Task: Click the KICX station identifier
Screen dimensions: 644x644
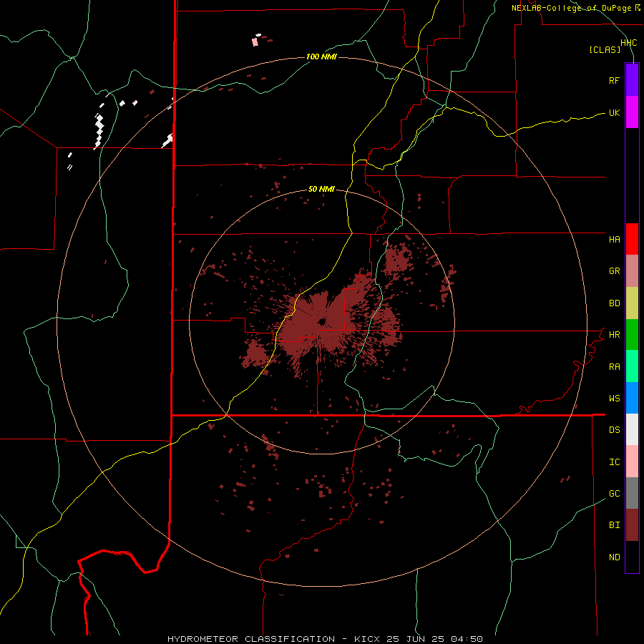Action: [367, 639]
